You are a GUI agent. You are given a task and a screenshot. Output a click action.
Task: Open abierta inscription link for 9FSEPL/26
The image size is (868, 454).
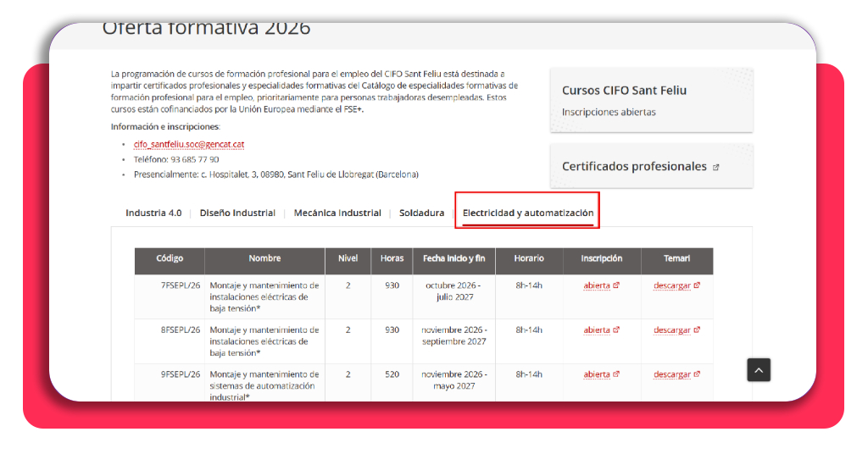pyautogui.click(x=597, y=374)
